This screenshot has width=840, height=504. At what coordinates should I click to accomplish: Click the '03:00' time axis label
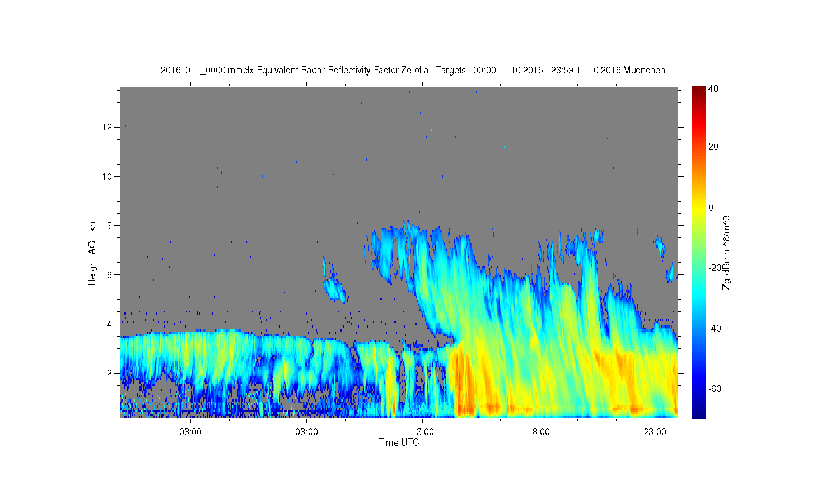click(190, 432)
